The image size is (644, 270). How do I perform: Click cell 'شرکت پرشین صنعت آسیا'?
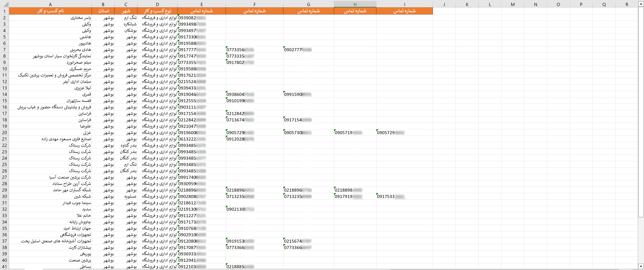(x=50, y=177)
